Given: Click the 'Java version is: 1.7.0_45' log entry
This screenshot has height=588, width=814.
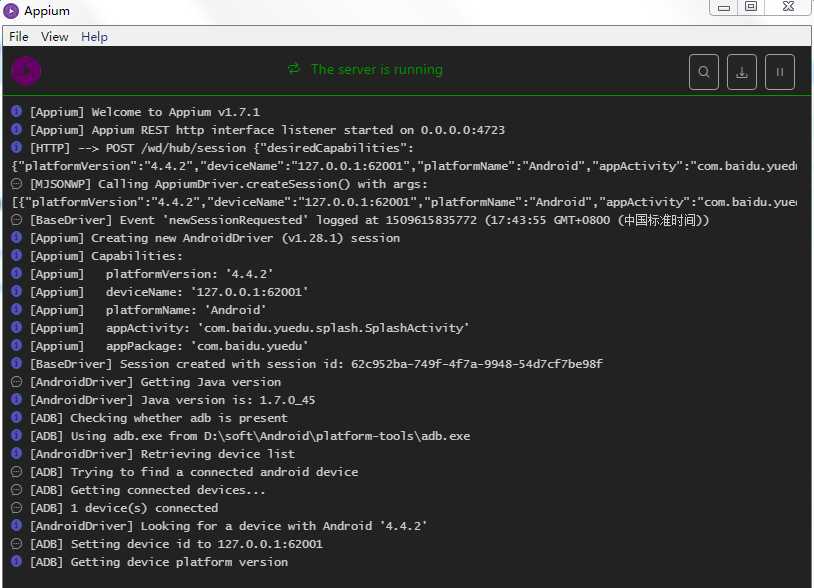Looking at the screenshot, I should point(172,400).
